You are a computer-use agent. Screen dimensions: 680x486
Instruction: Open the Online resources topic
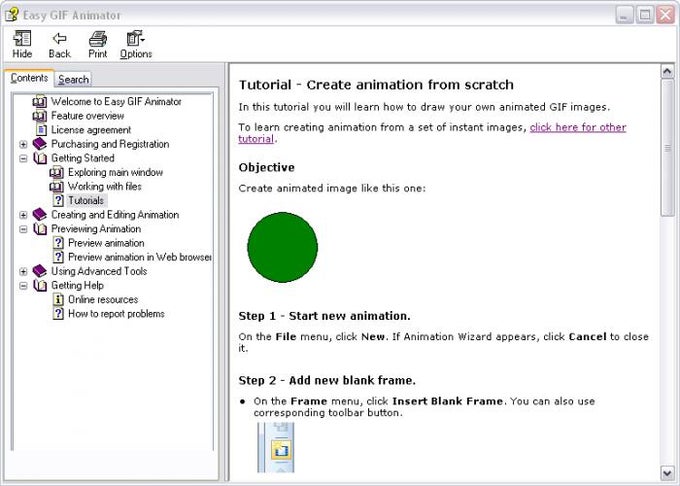103,300
